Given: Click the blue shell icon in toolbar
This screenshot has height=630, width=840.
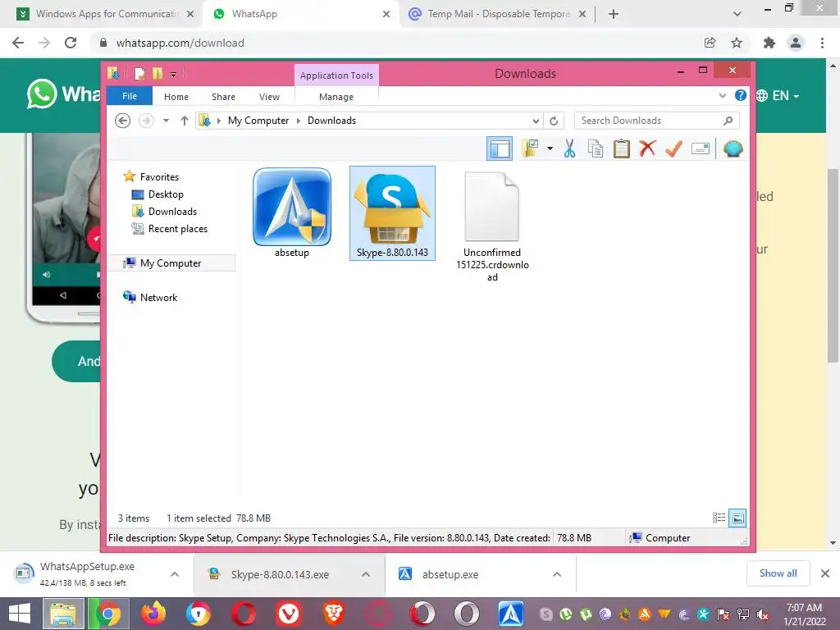Looking at the screenshot, I should pyautogui.click(x=733, y=148).
